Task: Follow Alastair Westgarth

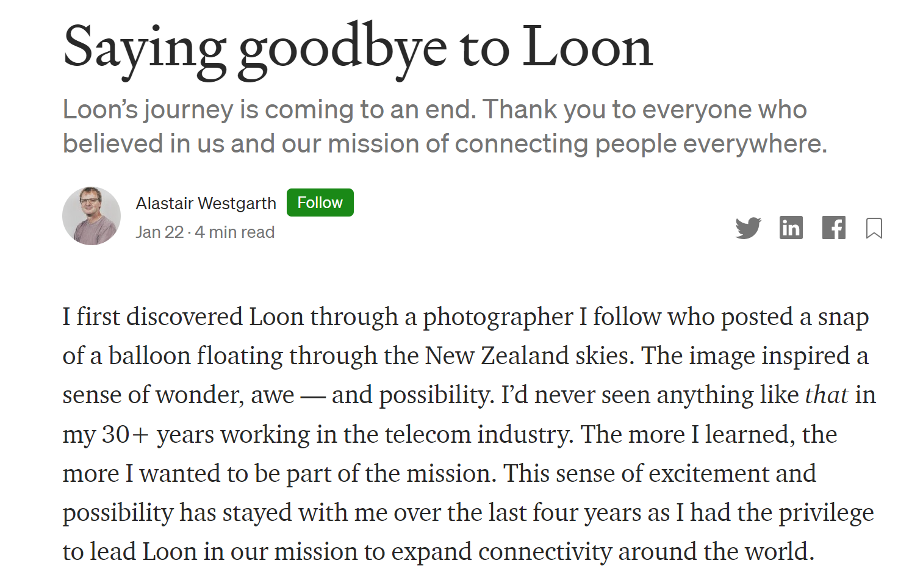Action: 320,203
